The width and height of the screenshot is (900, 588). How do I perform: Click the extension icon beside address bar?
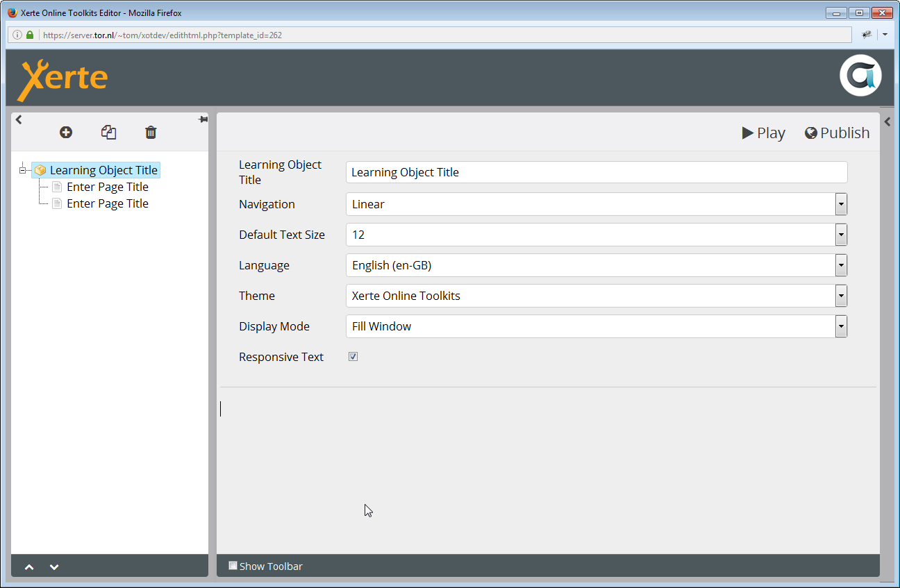coord(867,35)
